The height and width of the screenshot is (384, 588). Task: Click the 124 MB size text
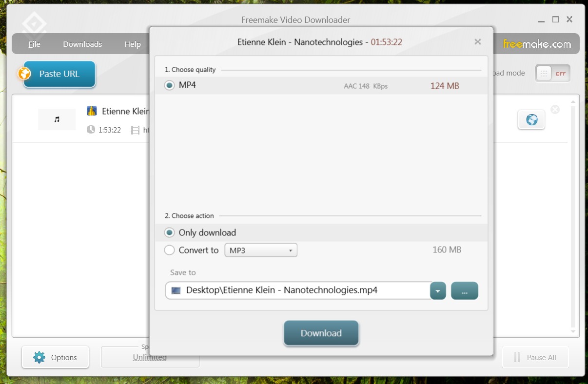click(445, 86)
